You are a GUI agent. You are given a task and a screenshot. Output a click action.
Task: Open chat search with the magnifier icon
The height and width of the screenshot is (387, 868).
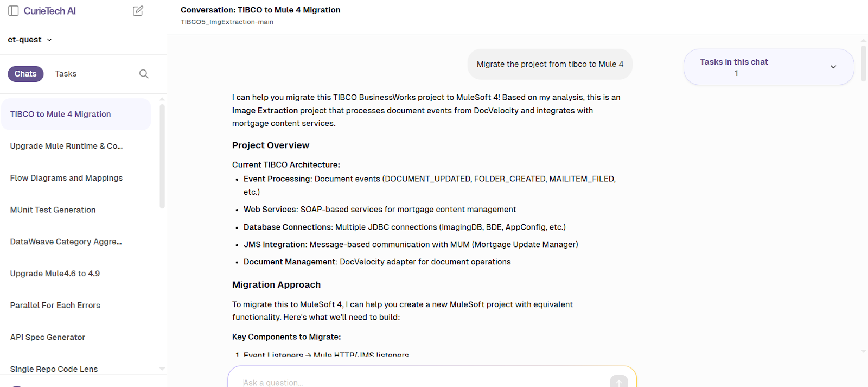click(143, 73)
